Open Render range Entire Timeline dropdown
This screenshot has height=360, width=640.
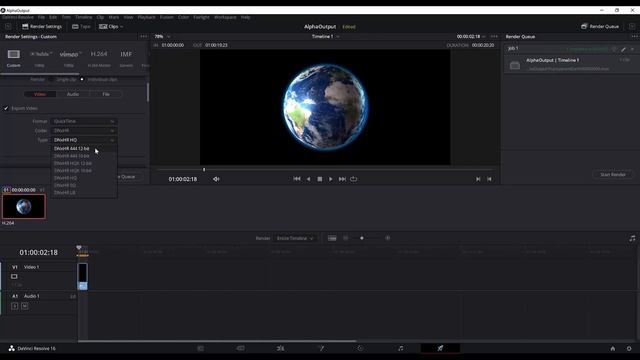pyautogui.click(x=296, y=238)
